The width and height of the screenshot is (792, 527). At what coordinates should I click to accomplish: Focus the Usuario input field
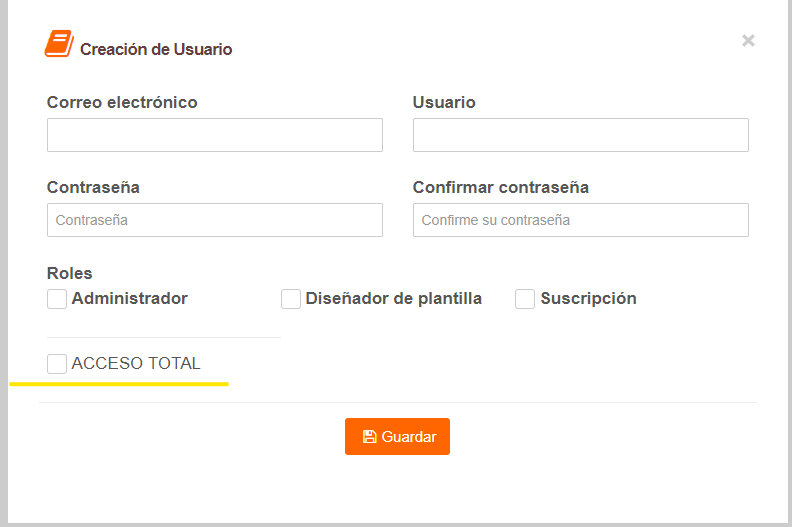pyautogui.click(x=580, y=135)
